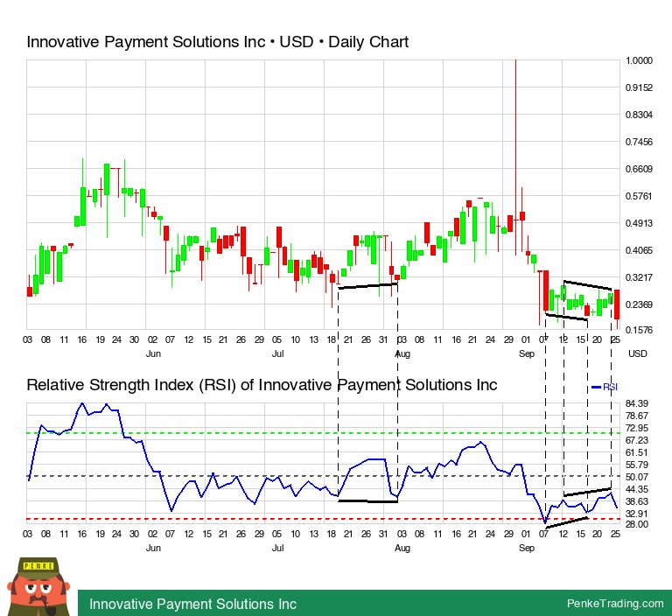Click the 0.7456 price axis label
Image resolution: width=672 pixels, height=616 pixels.
(639, 142)
